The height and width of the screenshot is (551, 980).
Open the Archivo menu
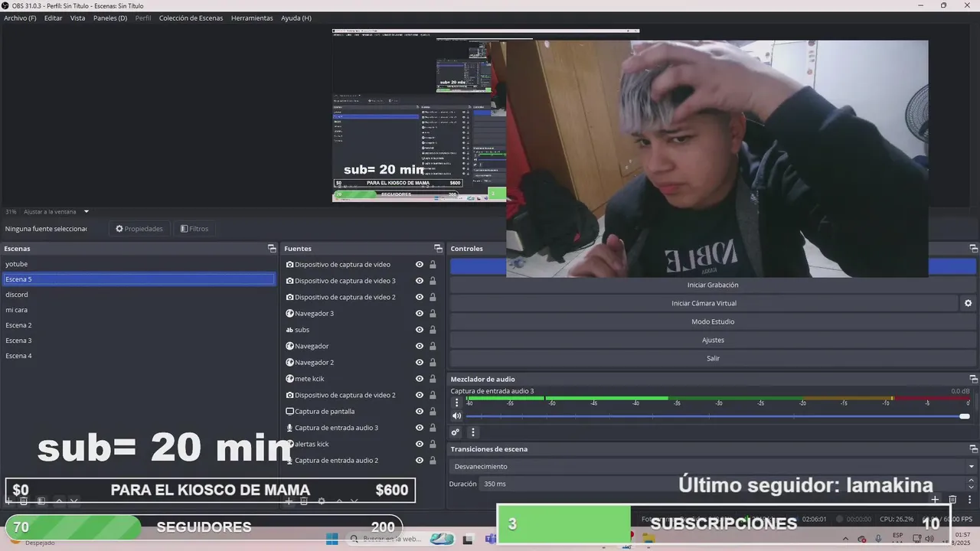[x=20, y=18]
